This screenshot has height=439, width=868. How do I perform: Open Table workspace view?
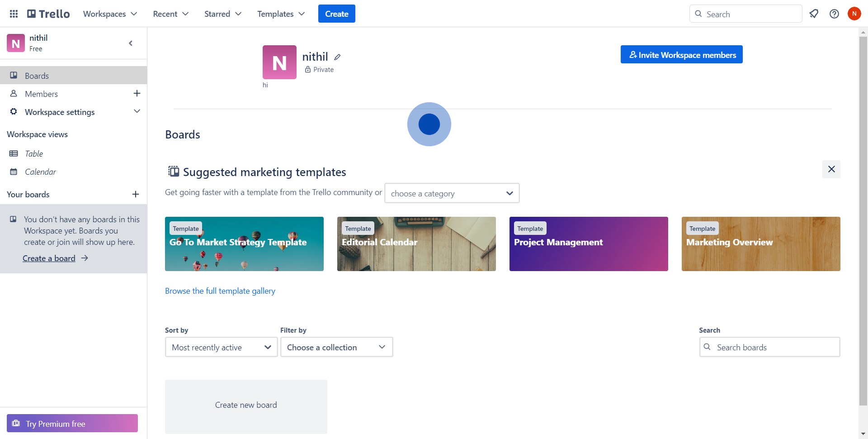[34, 154]
